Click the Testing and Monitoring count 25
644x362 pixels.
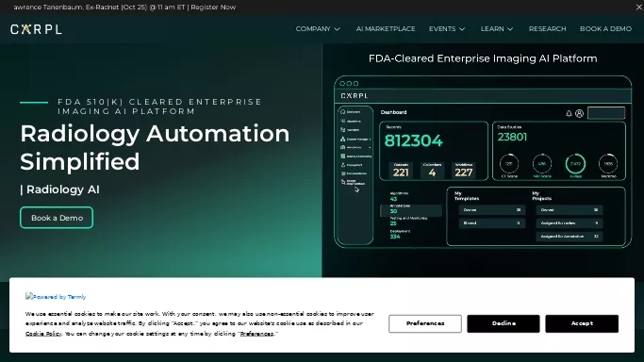393,223
